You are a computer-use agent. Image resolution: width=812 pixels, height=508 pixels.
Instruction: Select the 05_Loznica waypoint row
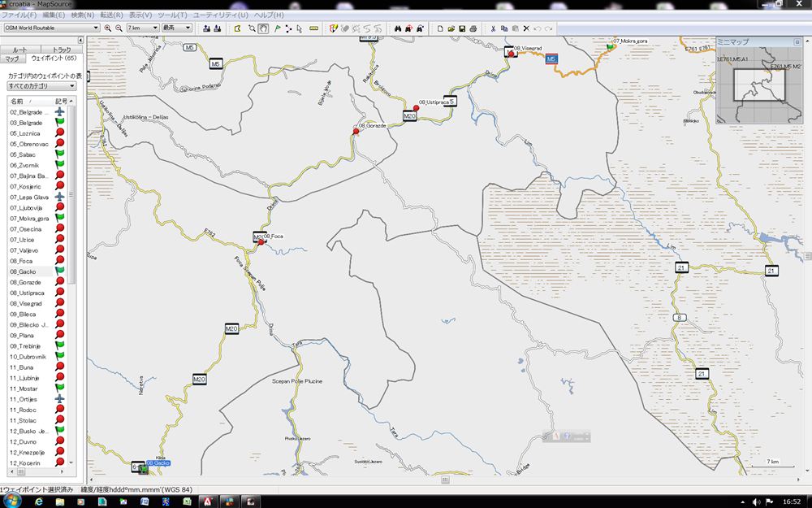37,133
